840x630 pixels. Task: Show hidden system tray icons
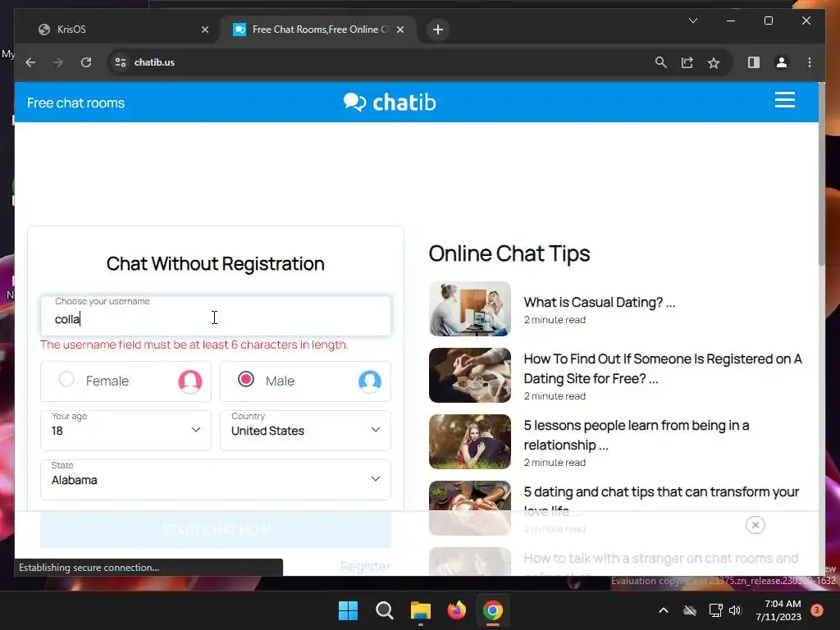click(663, 610)
